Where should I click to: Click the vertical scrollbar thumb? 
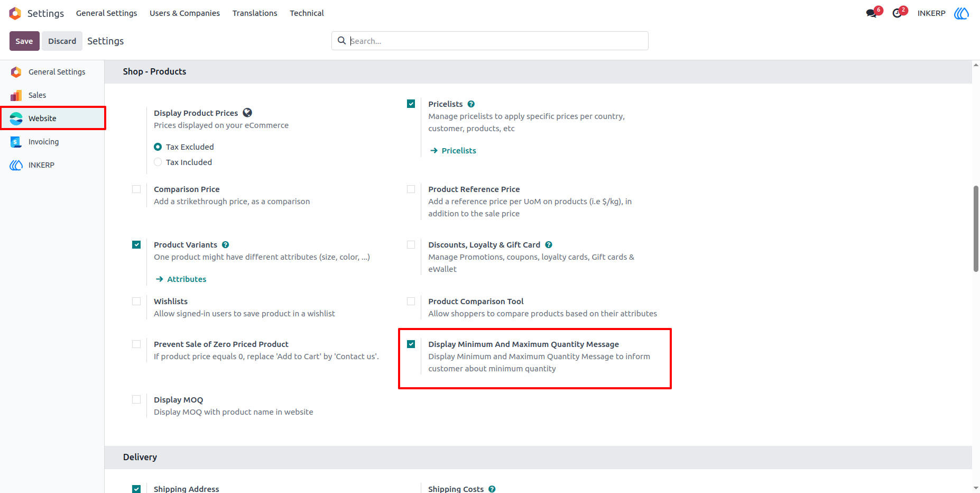[976, 229]
